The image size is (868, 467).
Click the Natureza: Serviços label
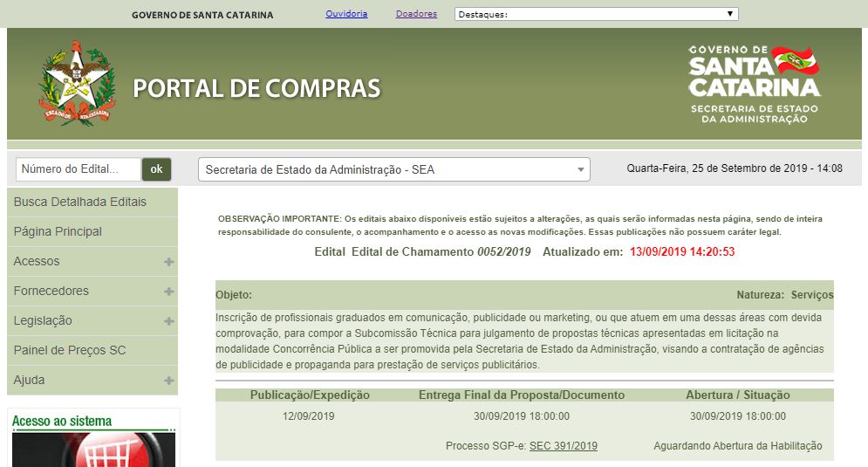[784, 295]
